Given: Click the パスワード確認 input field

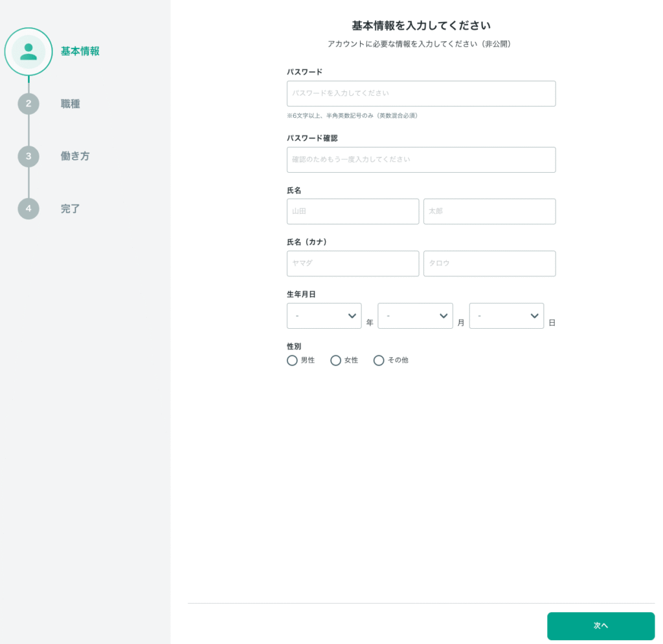Looking at the screenshot, I should (421, 159).
